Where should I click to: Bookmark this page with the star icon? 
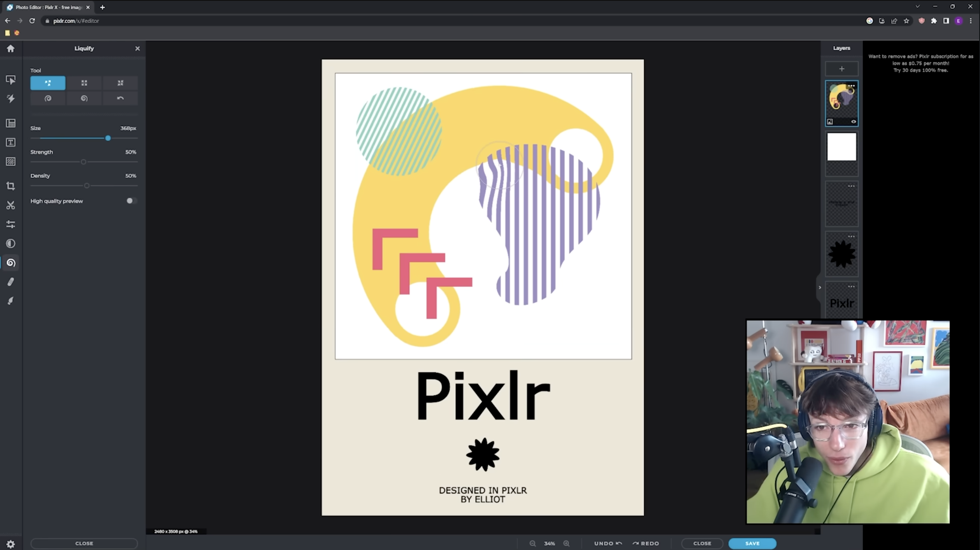(x=906, y=21)
